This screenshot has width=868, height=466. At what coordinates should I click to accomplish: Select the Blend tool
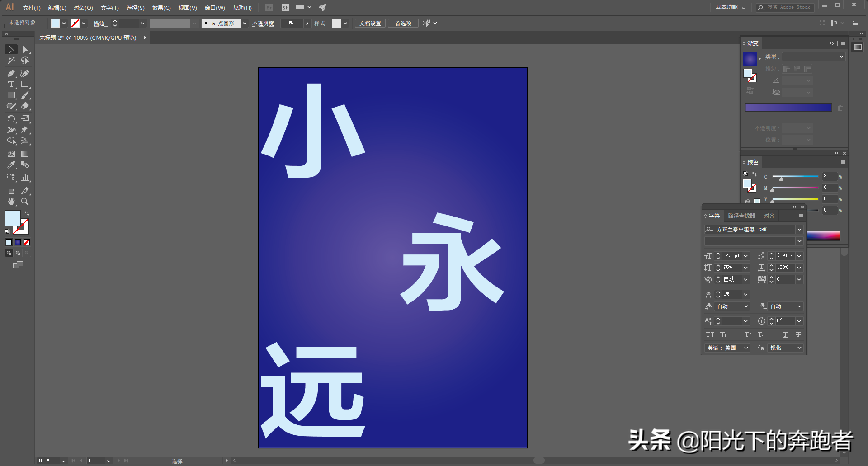pyautogui.click(x=25, y=165)
